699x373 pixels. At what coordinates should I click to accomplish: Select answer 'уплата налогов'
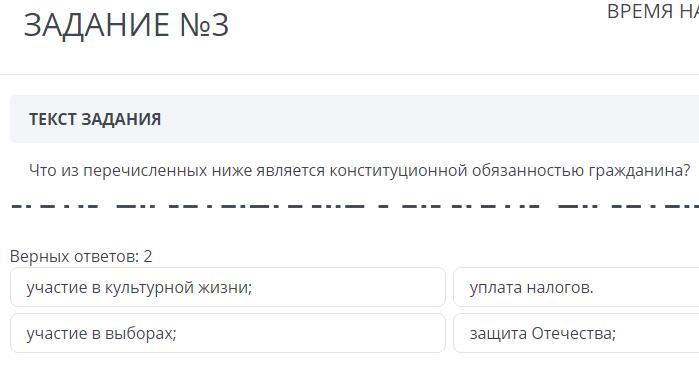point(576,287)
